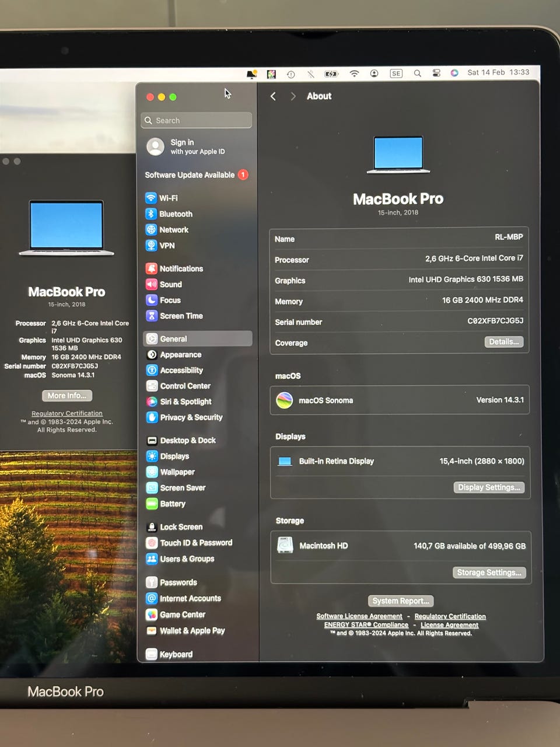The height and width of the screenshot is (747, 560).
Task: Open Software Update Available notice
Action: 197,174
